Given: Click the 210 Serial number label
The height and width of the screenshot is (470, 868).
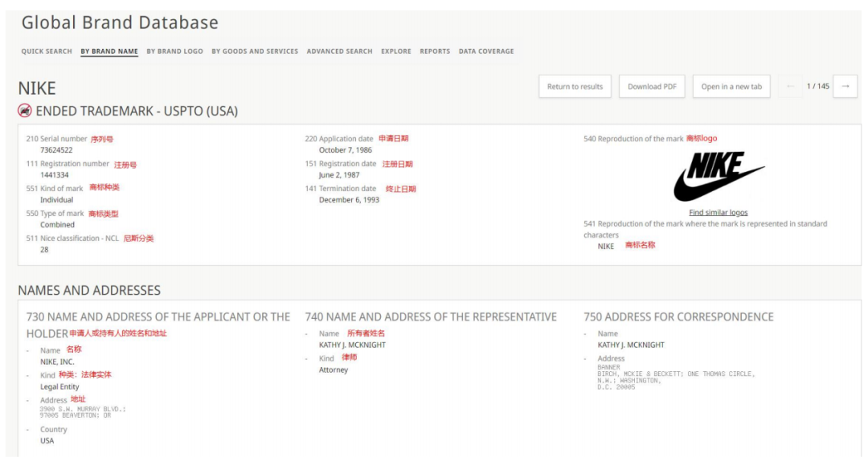Looking at the screenshot, I should coord(56,139).
